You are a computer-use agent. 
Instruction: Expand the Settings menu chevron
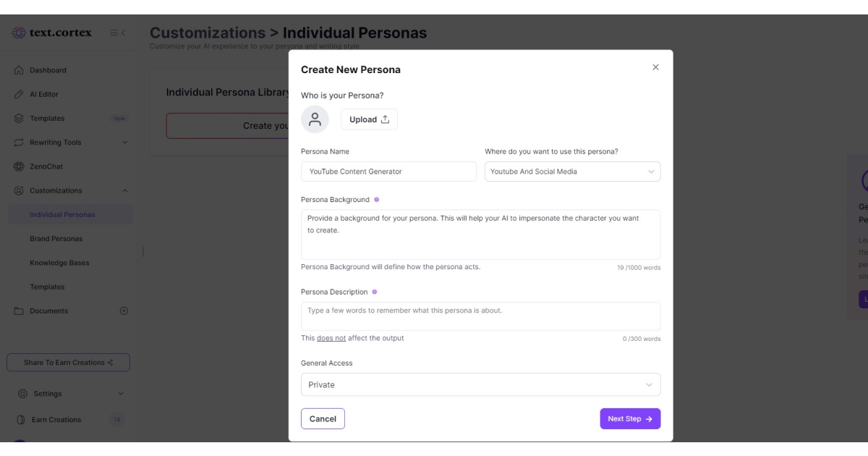121,394
